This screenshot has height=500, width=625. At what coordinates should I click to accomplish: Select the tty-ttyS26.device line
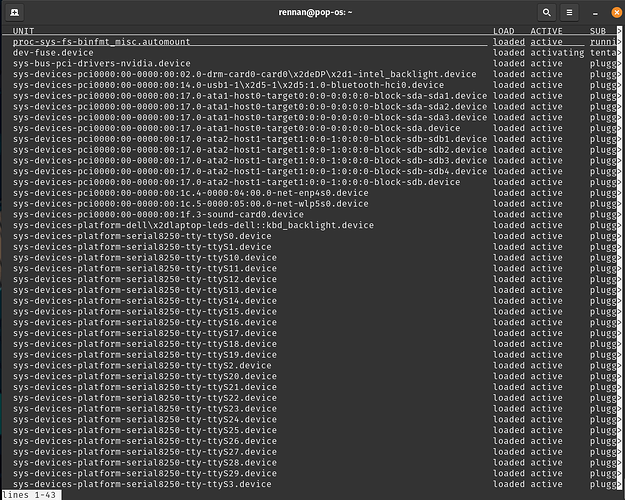pos(145,440)
